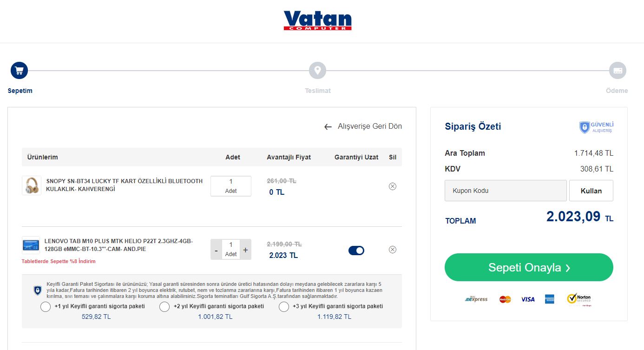Increase Lenovo tablet quantity with plus
Screen dimensions: 644x350
[x=245, y=250]
